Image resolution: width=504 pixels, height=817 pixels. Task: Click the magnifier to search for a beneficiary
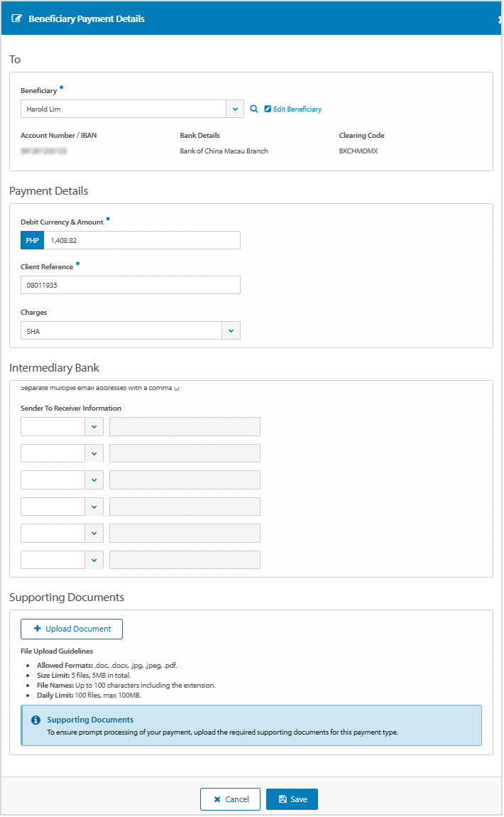coord(254,109)
